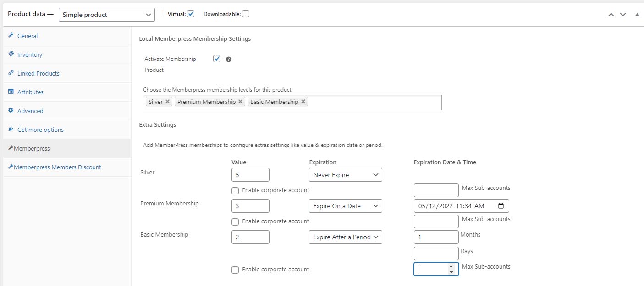Open Basic Membership expiration dropdown
The height and width of the screenshot is (286, 644).
pos(346,237)
